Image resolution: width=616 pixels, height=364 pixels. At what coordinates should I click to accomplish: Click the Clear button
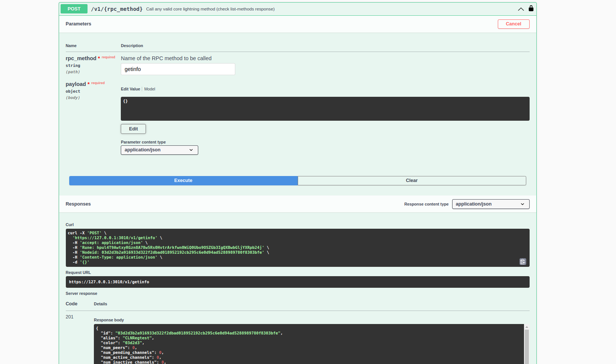[x=412, y=181]
